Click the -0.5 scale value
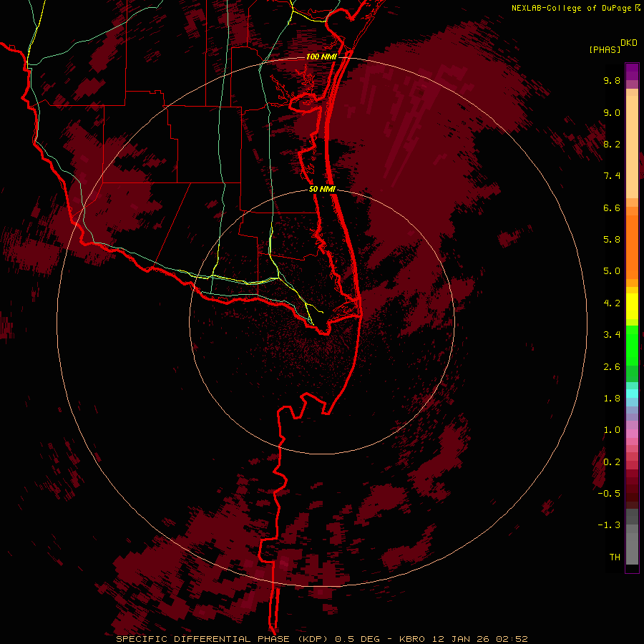 (x=609, y=494)
